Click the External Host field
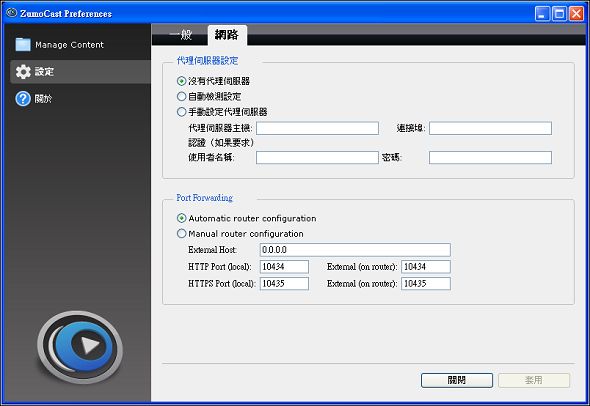 (x=355, y=249)
